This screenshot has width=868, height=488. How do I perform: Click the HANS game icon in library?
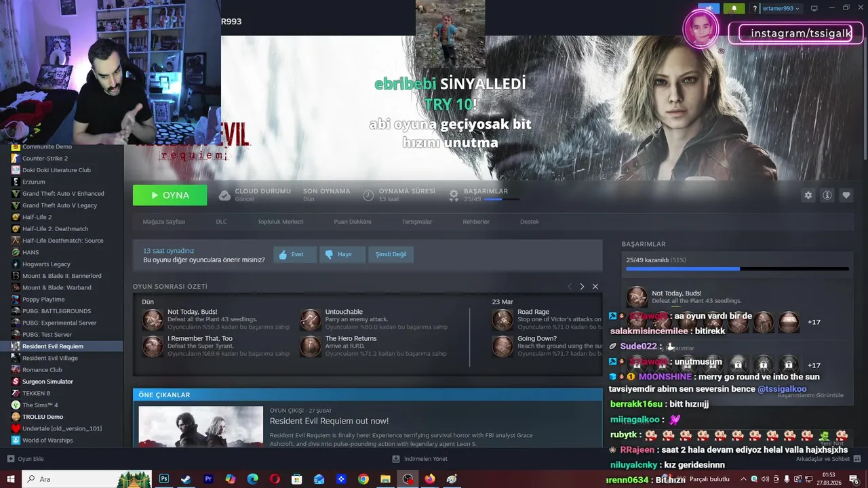pyautogui.click(x=16, y=252)
